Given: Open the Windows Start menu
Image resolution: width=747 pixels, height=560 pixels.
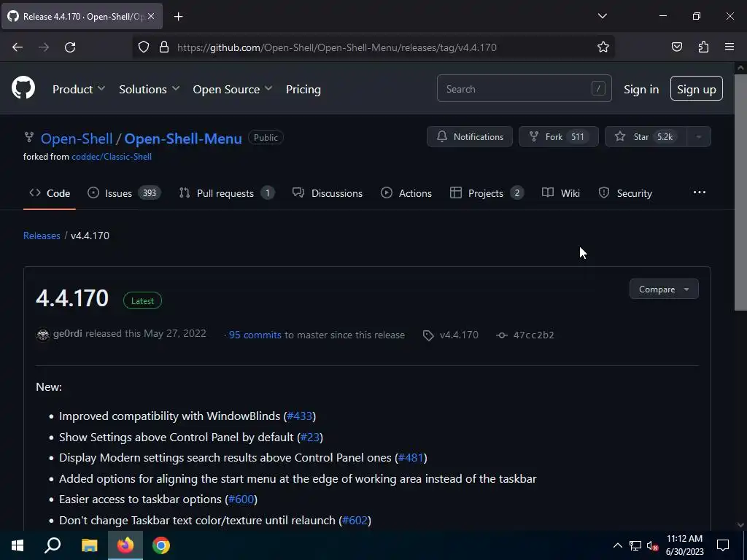Looking at the screenshot, I should point(18,545).
